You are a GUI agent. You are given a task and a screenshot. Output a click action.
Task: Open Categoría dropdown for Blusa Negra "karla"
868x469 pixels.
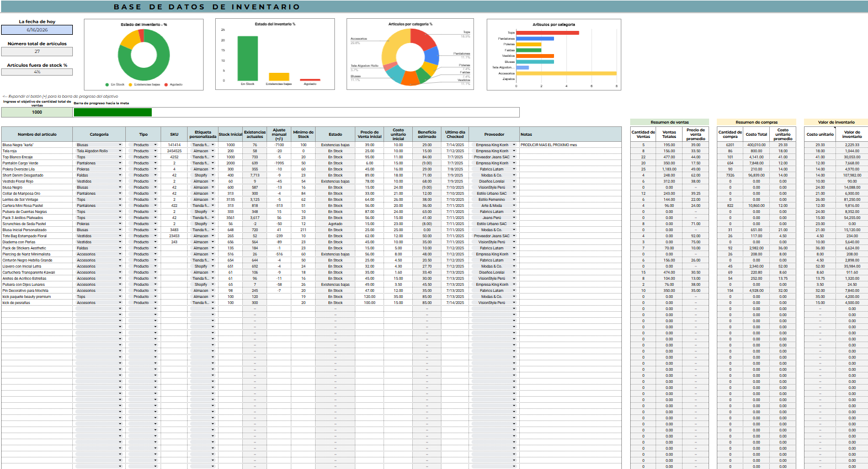120,145
